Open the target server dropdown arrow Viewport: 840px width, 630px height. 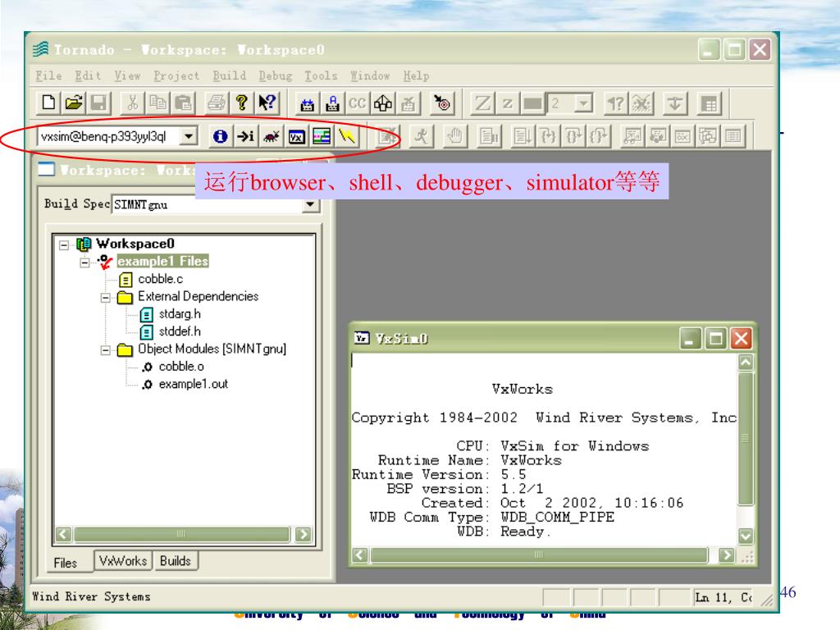[x=188, y=137]
